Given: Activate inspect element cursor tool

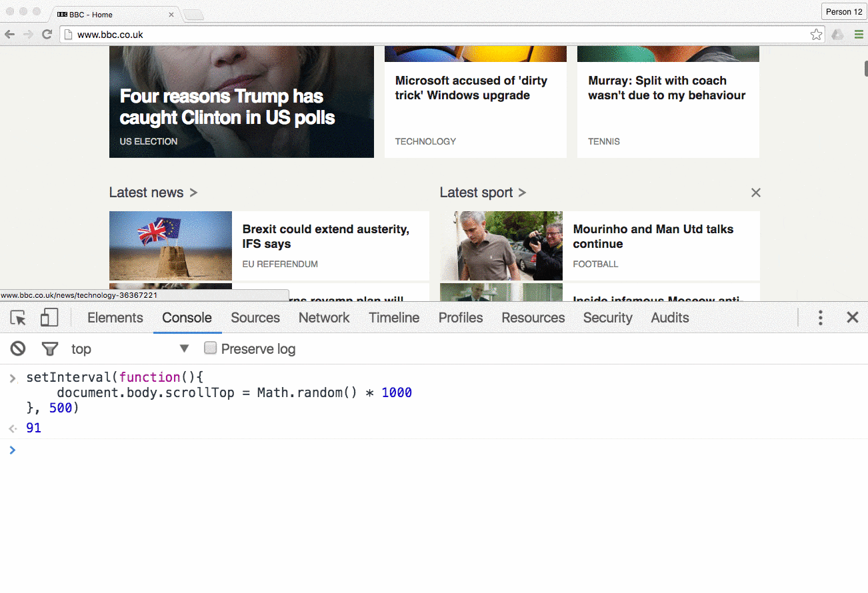Looking at the screenshot, I should 18,318.
